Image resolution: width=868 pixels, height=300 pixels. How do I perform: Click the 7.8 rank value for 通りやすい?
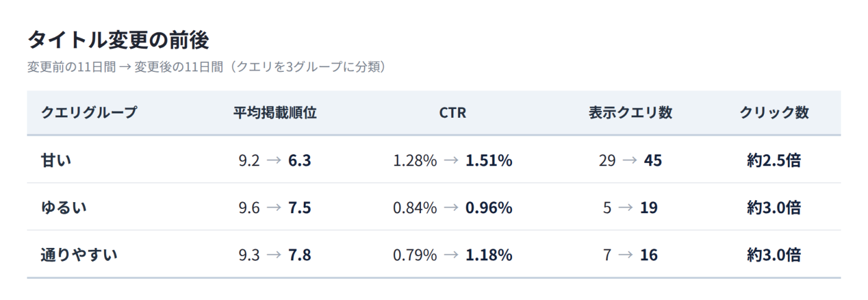(299, 255)
